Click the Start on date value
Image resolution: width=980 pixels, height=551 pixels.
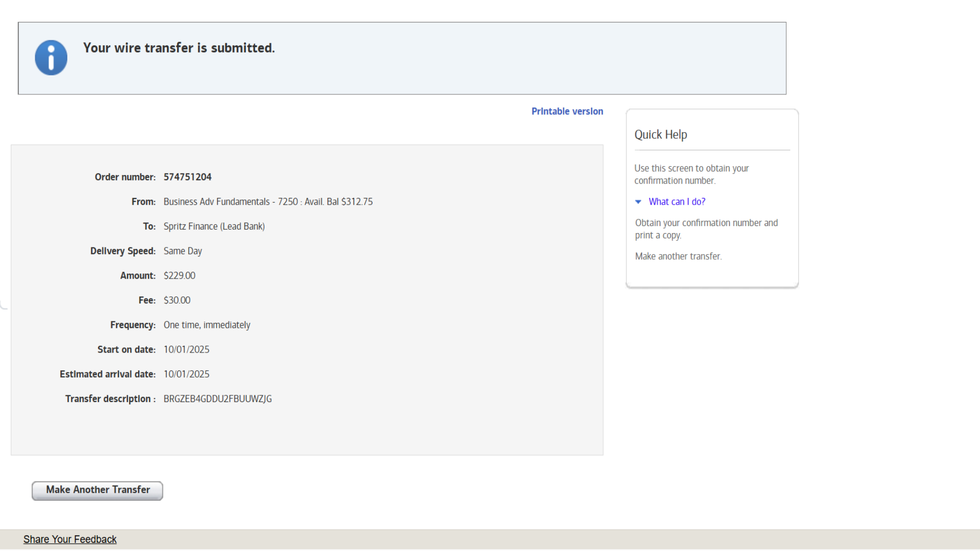[x=186, y=349]
